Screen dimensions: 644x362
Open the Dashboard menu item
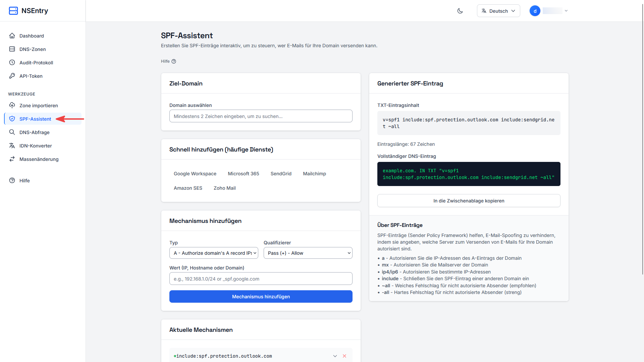pos(43,36)
